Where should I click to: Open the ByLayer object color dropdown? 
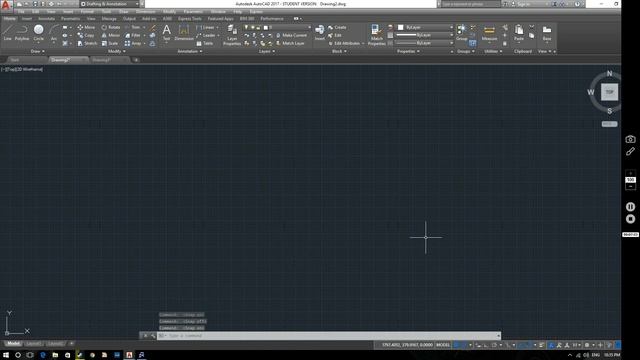click(x=426, y=27)
